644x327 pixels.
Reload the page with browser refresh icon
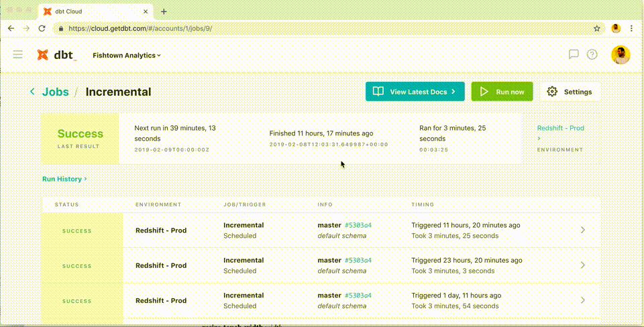pos(42,28)
